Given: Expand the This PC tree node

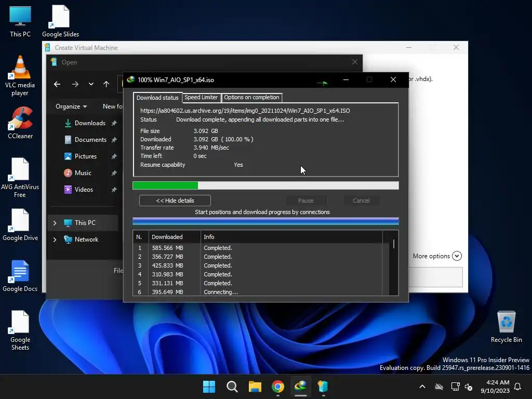Looking at the screenshot, I should point(55,223).
